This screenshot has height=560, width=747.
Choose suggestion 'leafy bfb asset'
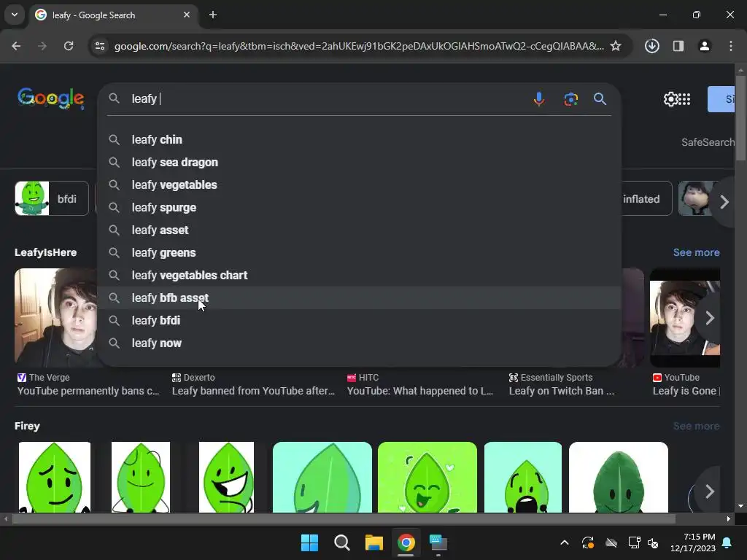click(x=359, y=298)
